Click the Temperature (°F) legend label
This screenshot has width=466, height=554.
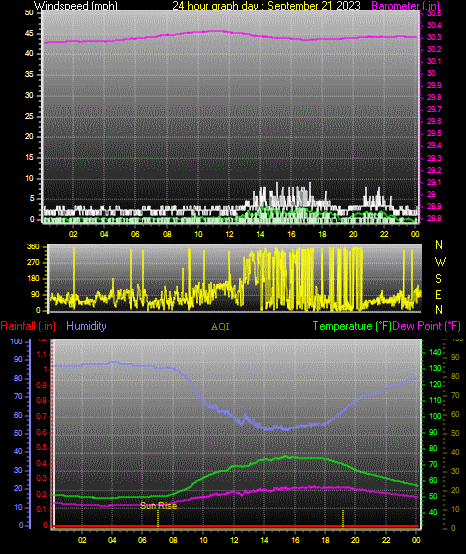click(x=352, y=326)
